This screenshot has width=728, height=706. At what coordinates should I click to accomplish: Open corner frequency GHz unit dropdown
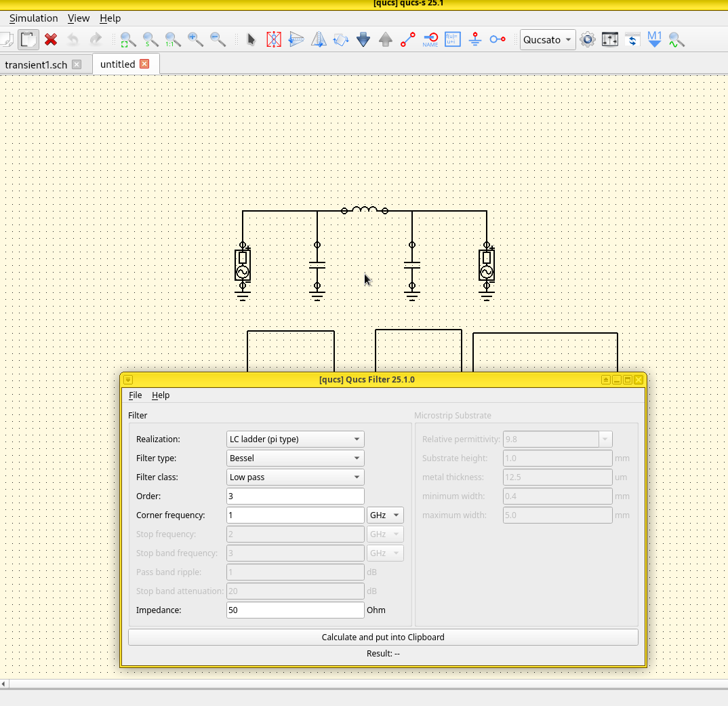click(x=385, y=515)
